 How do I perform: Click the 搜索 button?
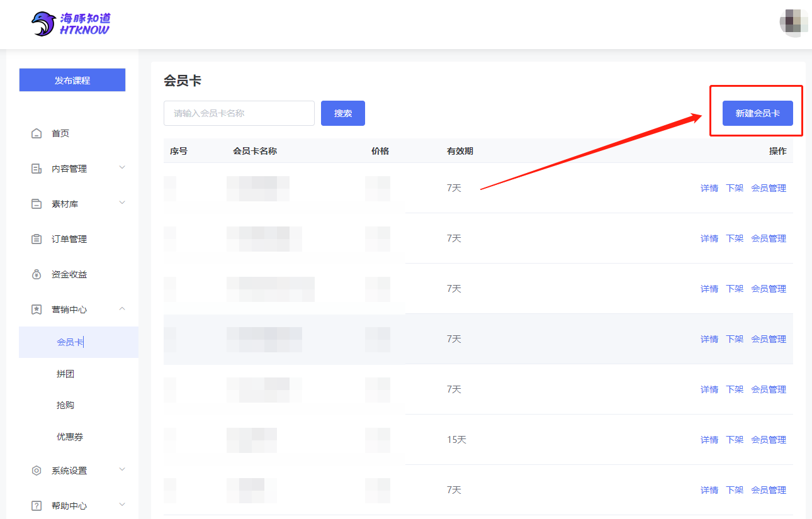click(342, 113)
